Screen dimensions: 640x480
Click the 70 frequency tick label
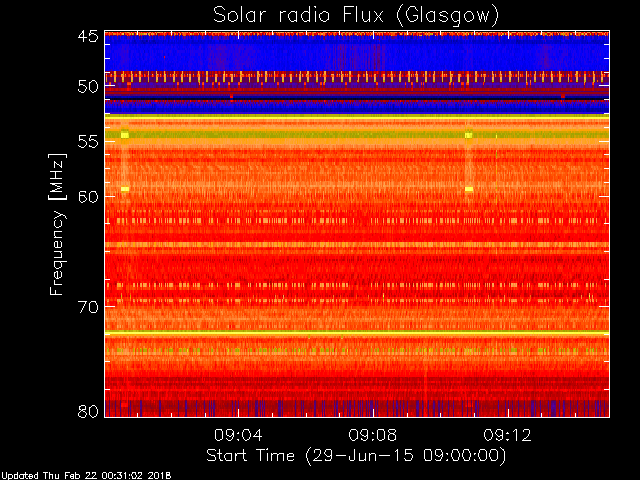click(x=88, y=307)
